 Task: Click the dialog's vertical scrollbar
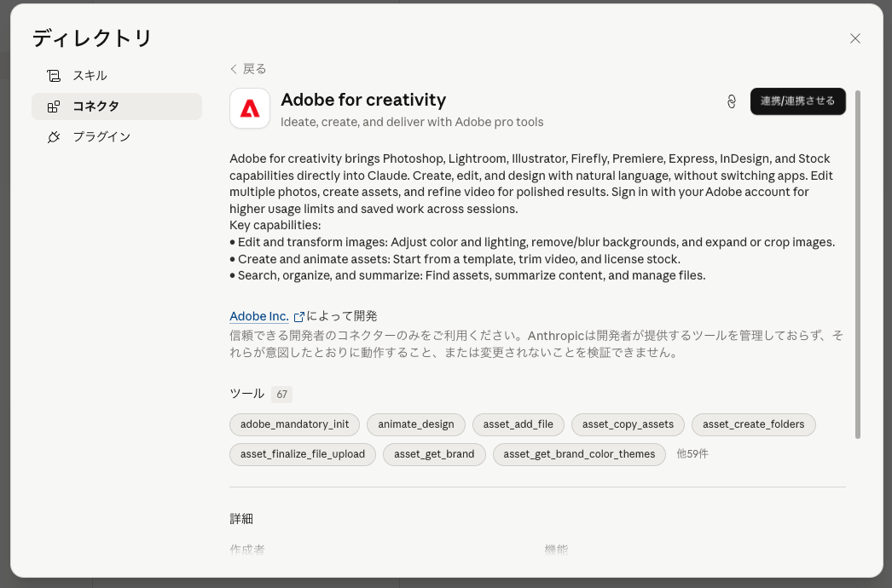point(858,264)
